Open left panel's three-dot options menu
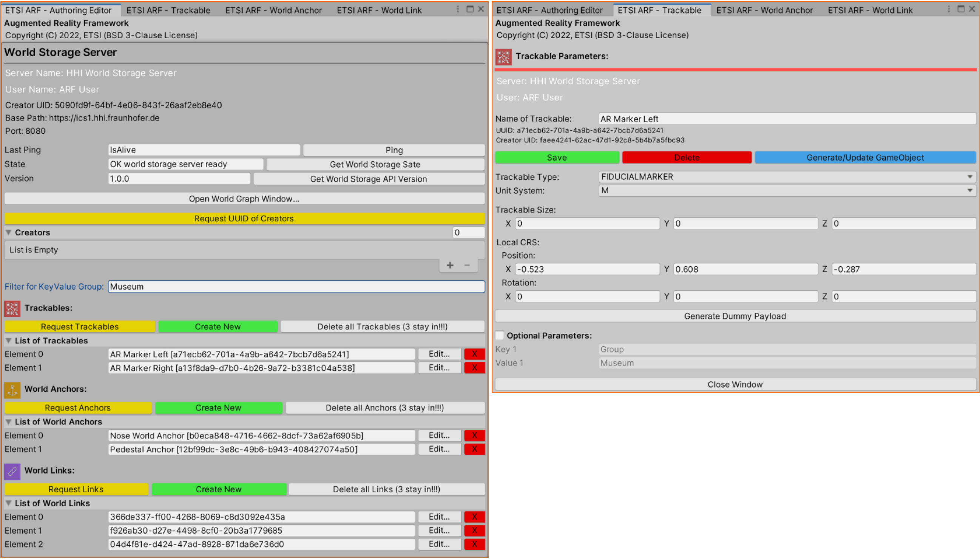Image resolution: width=980 pixels, height=560 pixels. coord(458,9)
